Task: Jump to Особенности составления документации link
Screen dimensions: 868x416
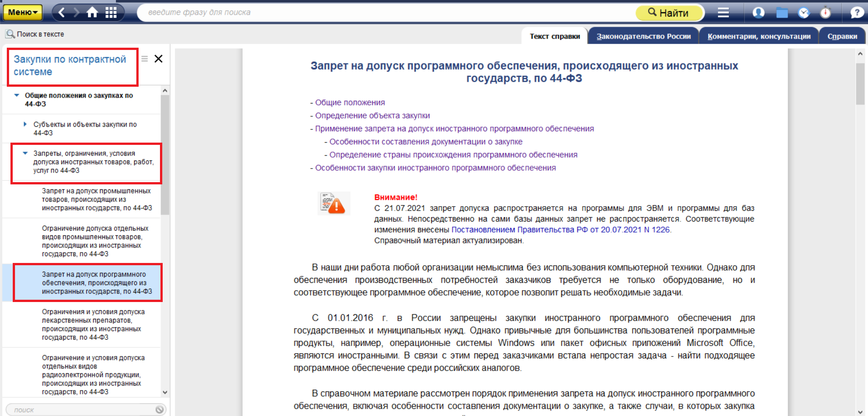Action: [x=426, y=142]
